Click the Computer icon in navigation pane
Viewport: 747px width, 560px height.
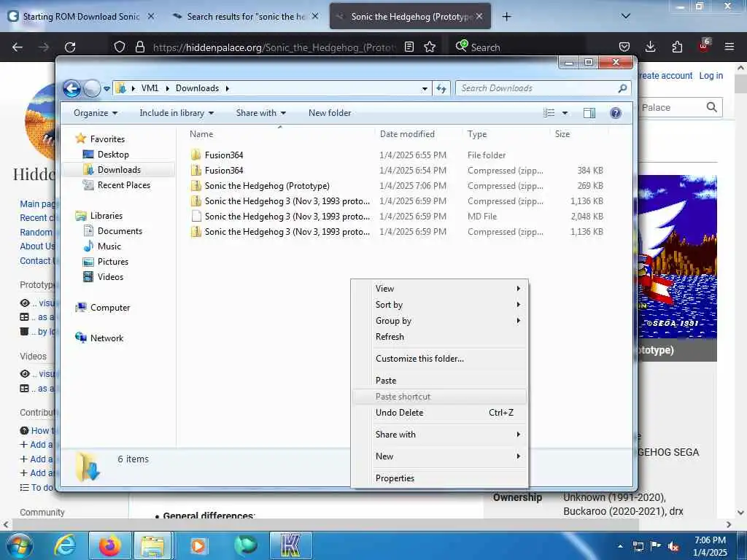coord(82,308)
